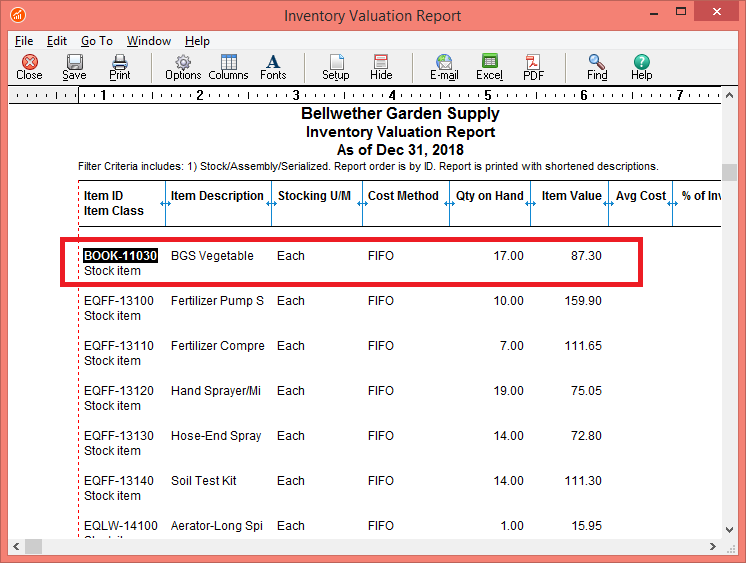Click the Item Value column header

[x=571, y=196]
